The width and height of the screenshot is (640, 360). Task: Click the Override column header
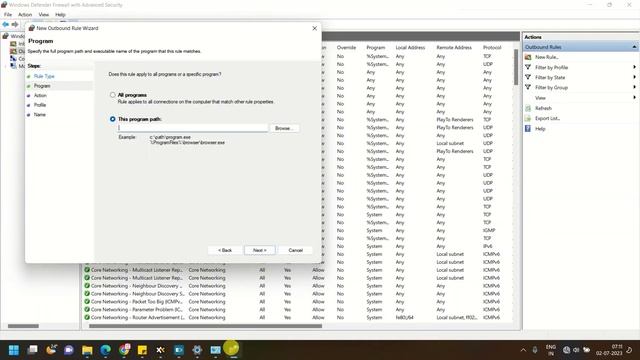pyautogui.click(x=346, y=48)
